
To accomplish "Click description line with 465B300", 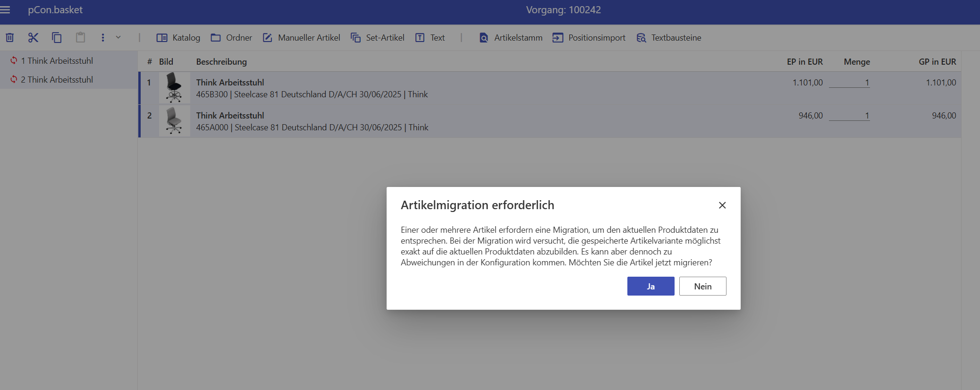I will [x=312, y=94].
